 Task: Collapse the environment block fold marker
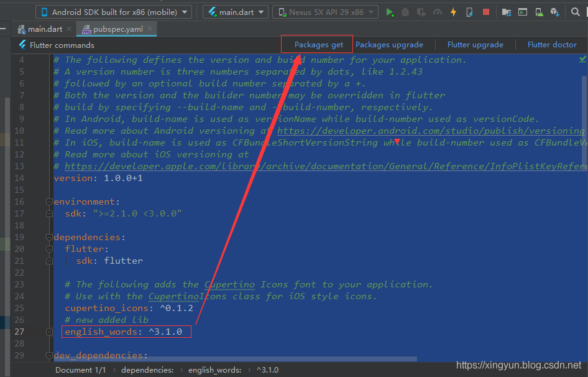tap(48, 202)
